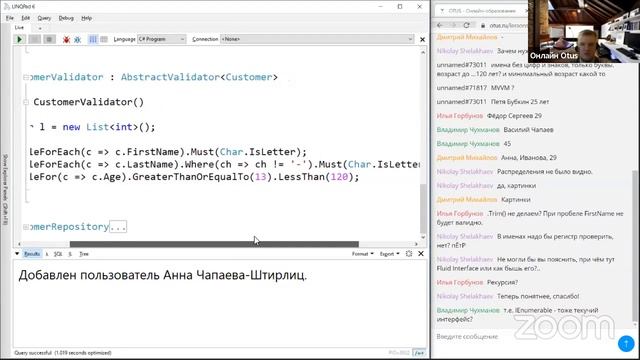Open the Help menu
The width and height of the screenshot is (640, 360).
(86, 18)
